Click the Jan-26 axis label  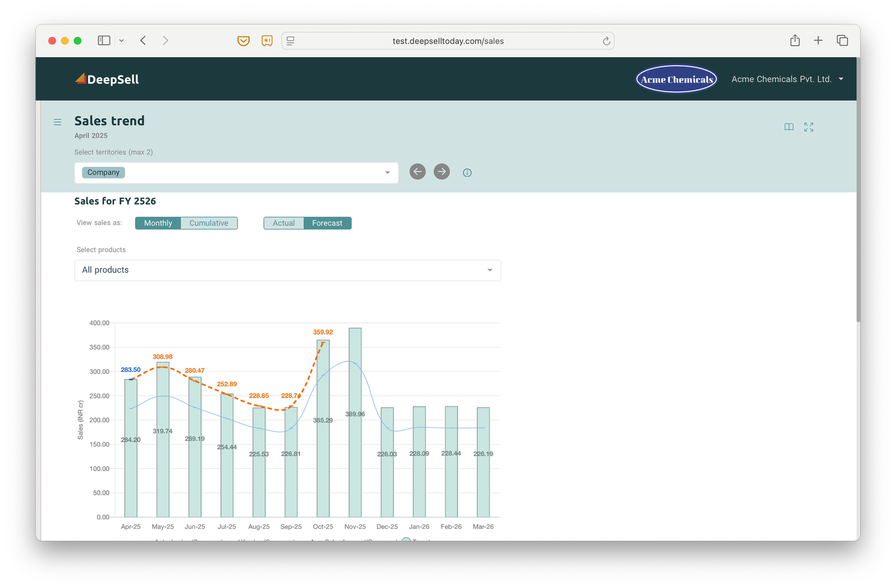click(419, 527)
